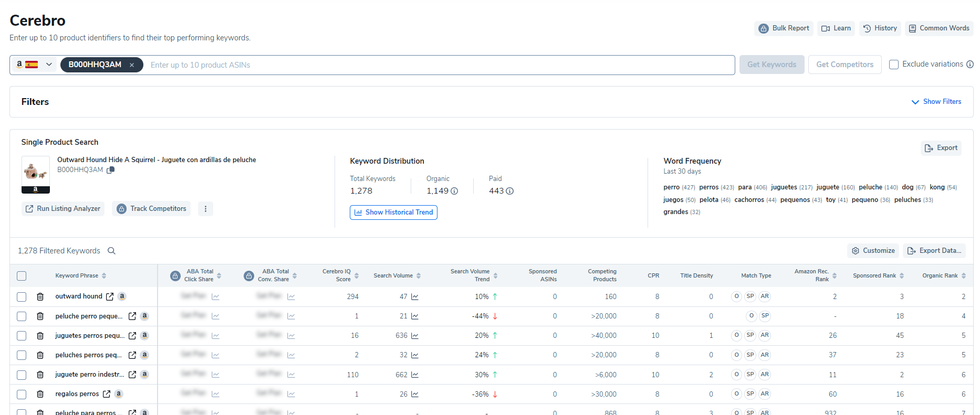This screenshot has width=980, height=415.
Task: View Paid keywords info icon
Action: 509,191
